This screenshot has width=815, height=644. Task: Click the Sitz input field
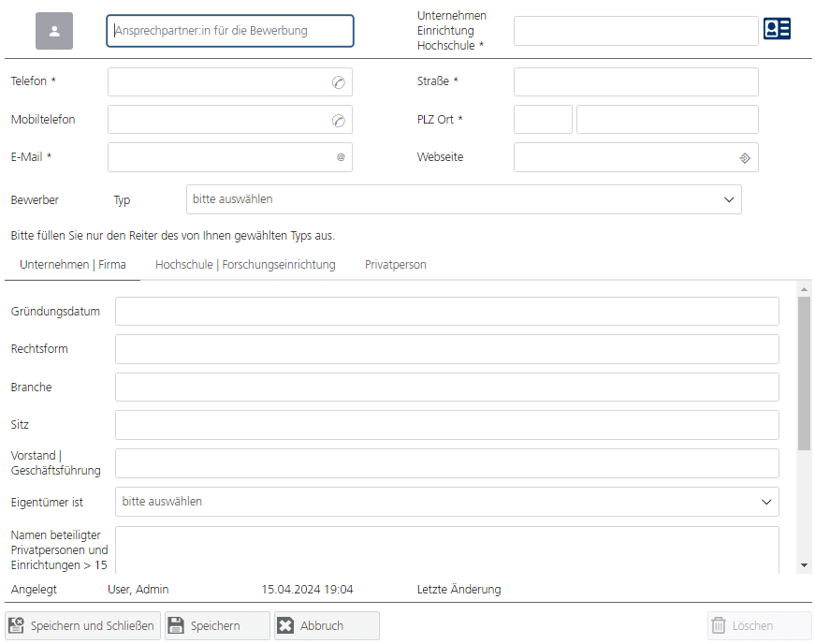click(x=447, y=425)
